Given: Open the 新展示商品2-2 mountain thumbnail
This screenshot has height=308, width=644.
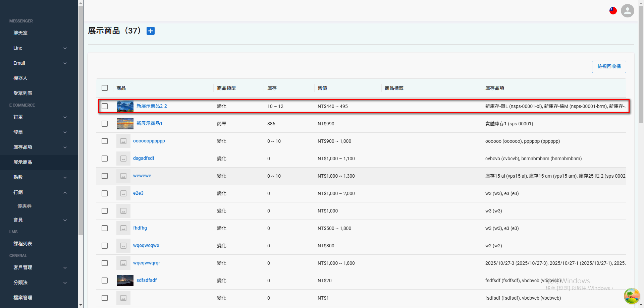Looking at the screenshot, I should [x=125, y=106].
